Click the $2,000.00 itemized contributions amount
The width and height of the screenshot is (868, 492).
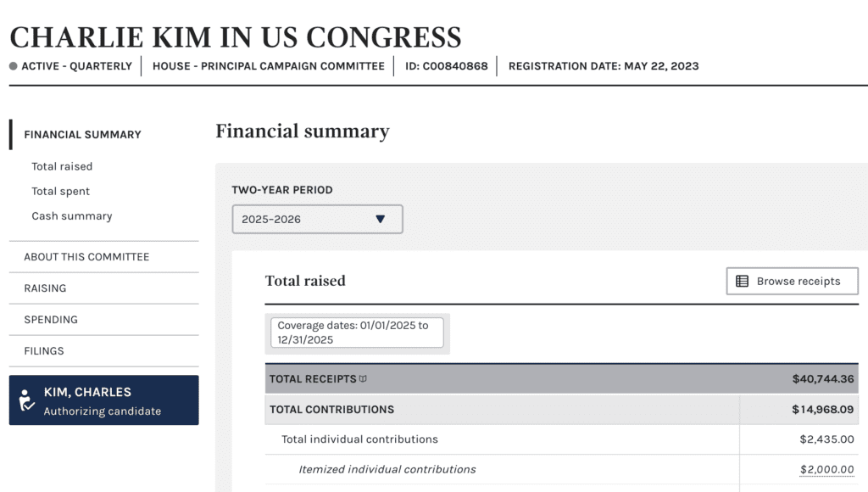click(826, 469)
